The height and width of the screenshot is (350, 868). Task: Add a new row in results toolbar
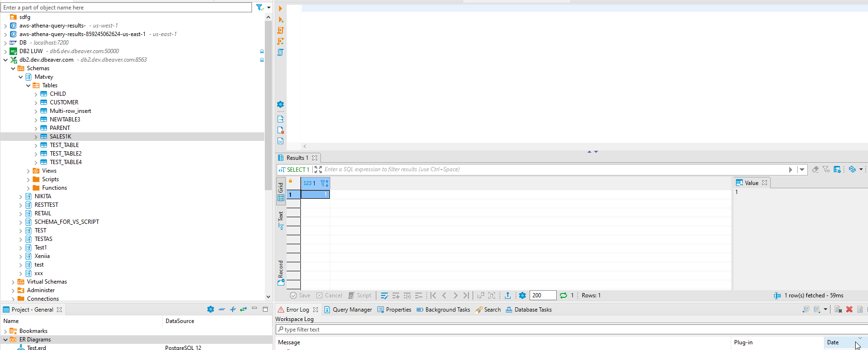(396, 295)
